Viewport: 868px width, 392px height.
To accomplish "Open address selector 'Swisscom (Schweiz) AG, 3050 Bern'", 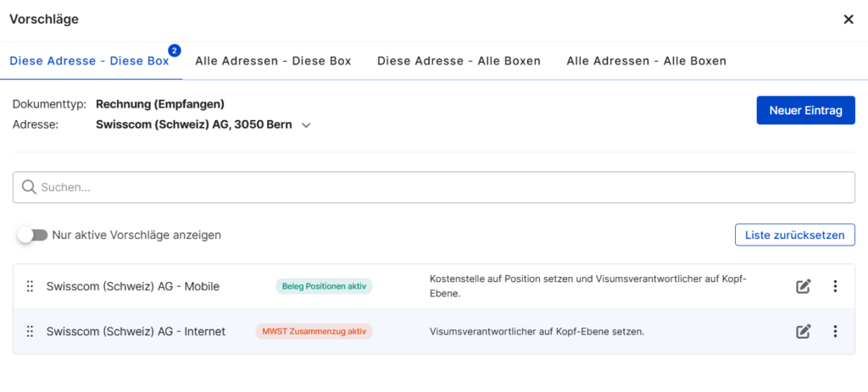I will (194, 124).
